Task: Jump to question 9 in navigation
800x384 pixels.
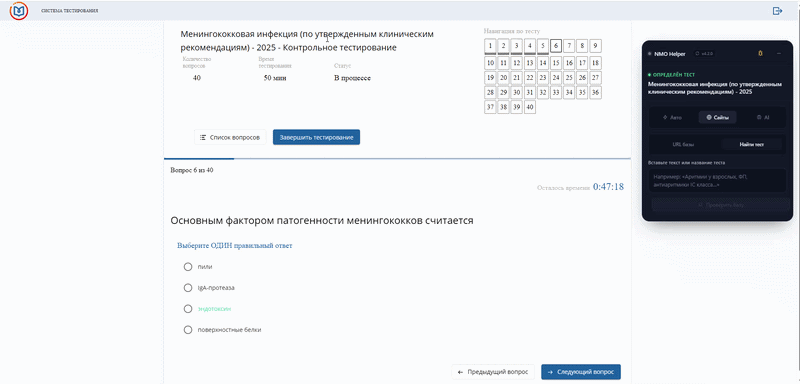Action: (x=595, y=46)
